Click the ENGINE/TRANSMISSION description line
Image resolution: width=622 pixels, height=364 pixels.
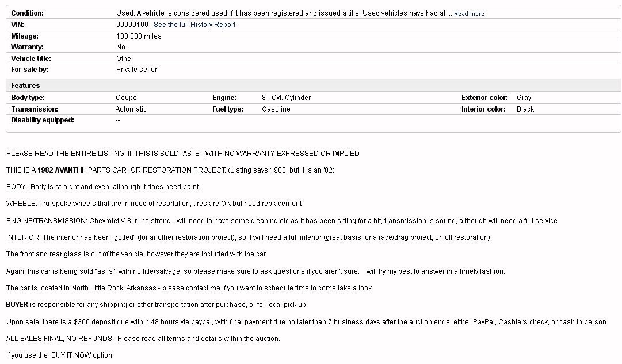[281, 221]
